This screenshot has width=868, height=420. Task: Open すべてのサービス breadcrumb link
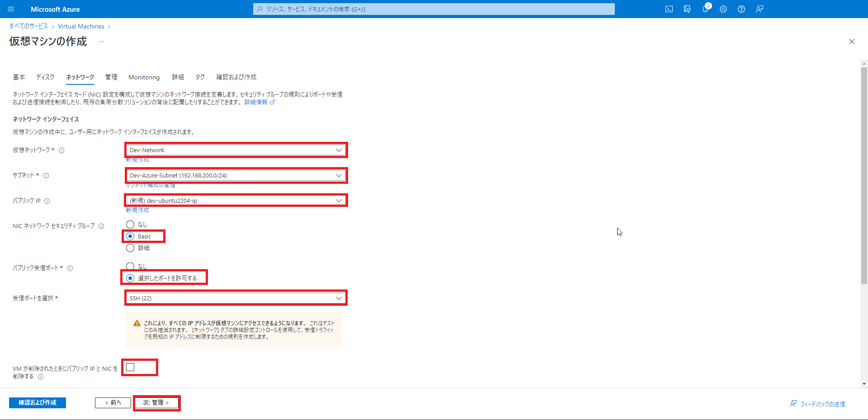tap(28, 26)
